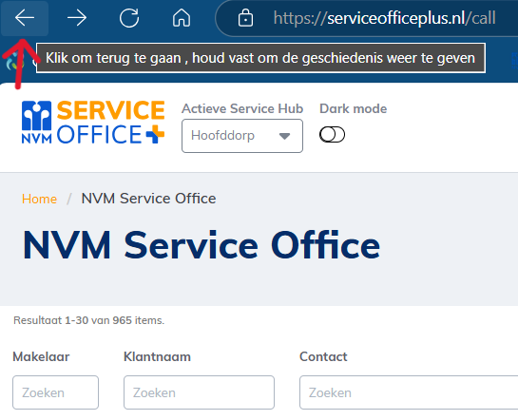The width and height of the screenshot is (518, 420).
Task: Click the NVM Service Office+ logo
Action: tap(93, 123)
